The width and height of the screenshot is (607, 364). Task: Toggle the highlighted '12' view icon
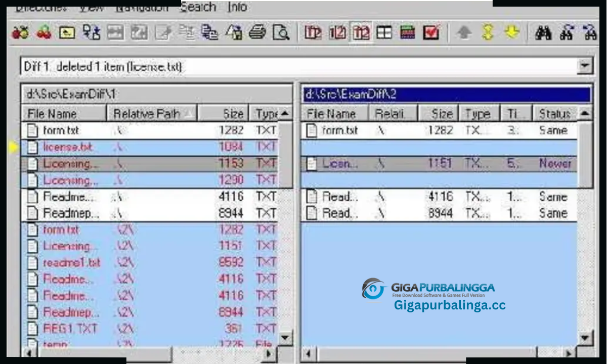pos(361,33)
